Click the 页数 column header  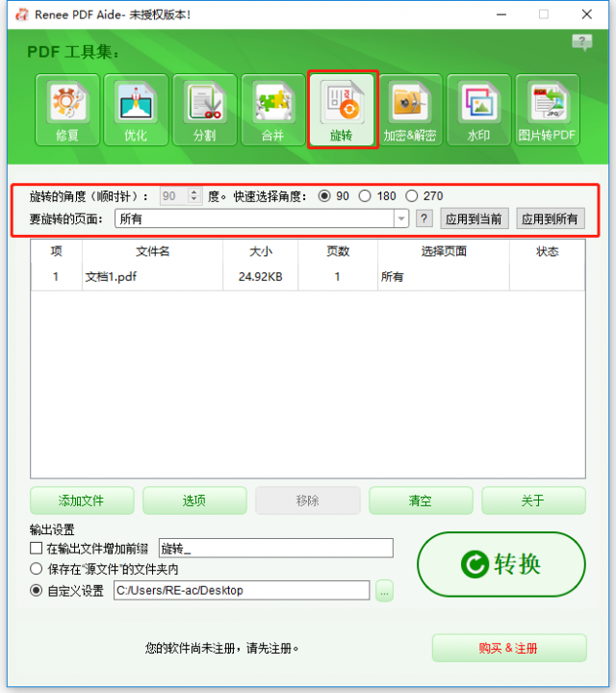338,251
